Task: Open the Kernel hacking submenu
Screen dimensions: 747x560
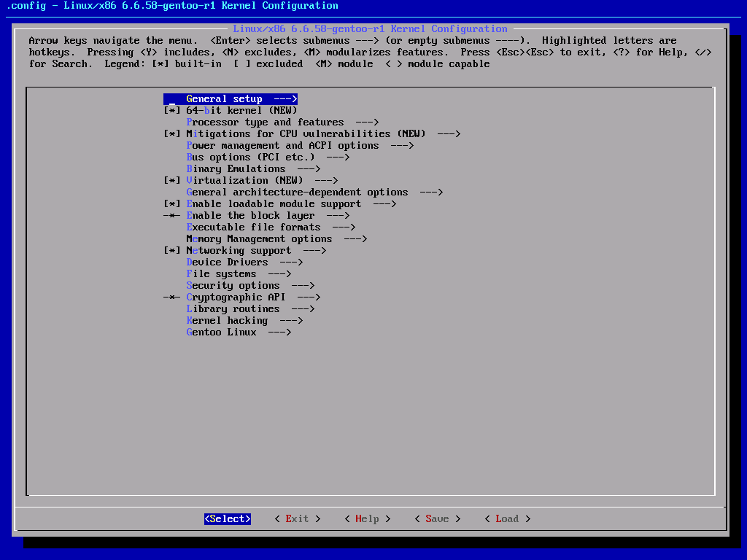Action: (x=244, y=321)
